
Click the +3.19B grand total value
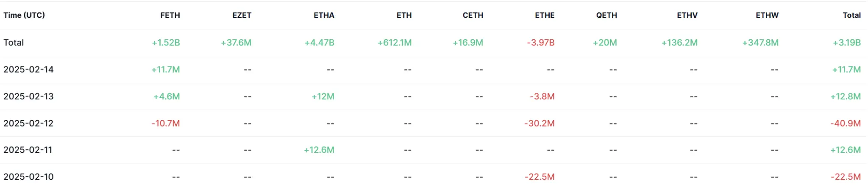[x=846, y=43]
